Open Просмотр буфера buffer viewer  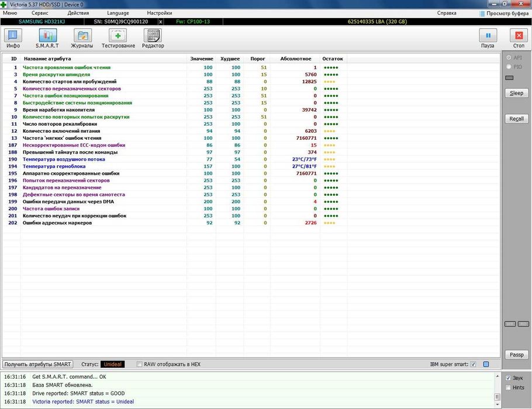tap(506, 13)
